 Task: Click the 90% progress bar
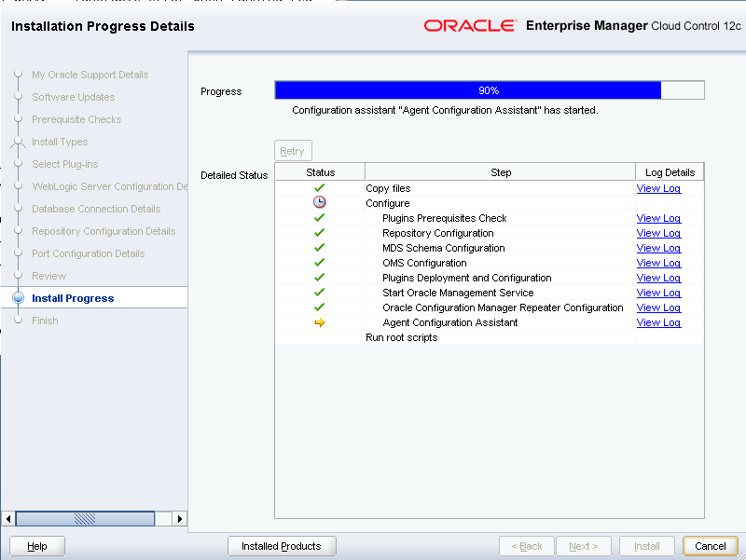pyautogui.click(x=489, y=90)
